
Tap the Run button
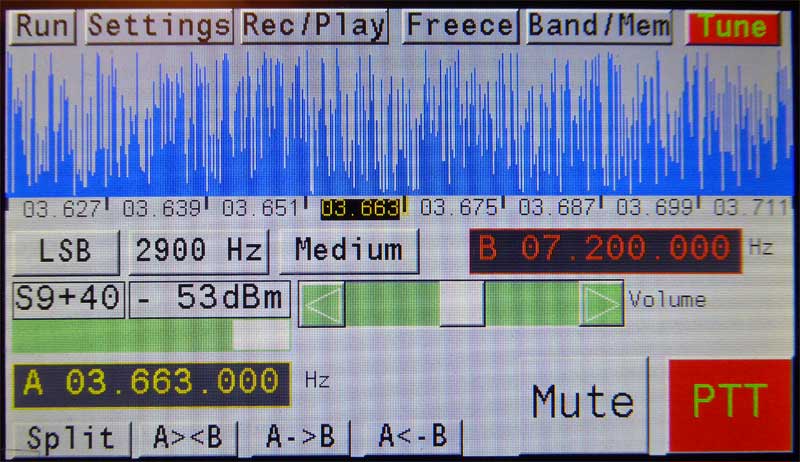point(43,27)
